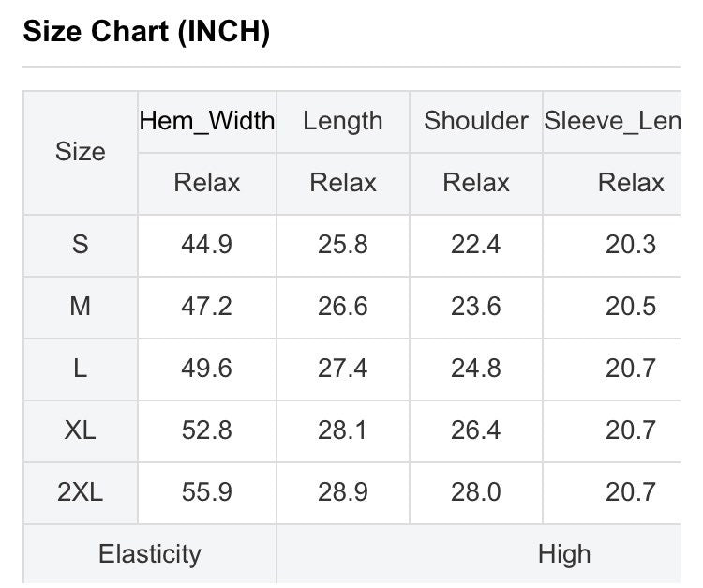Click shoulder value 24.8 for L
This screenshot has width=703, height=588.
[475, 369]
